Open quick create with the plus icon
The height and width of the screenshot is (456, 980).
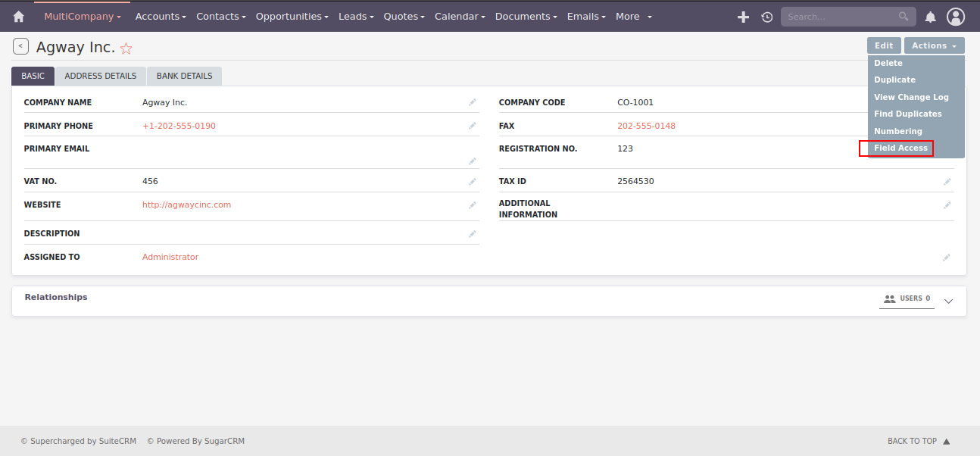pos(743,16)
